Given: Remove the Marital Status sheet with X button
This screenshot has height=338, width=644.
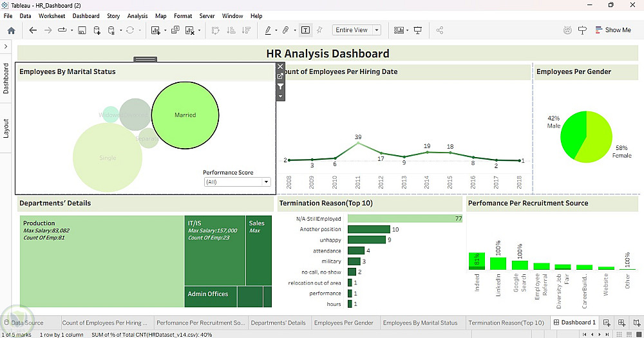Looking at the screenshot, I should [280, 66].
